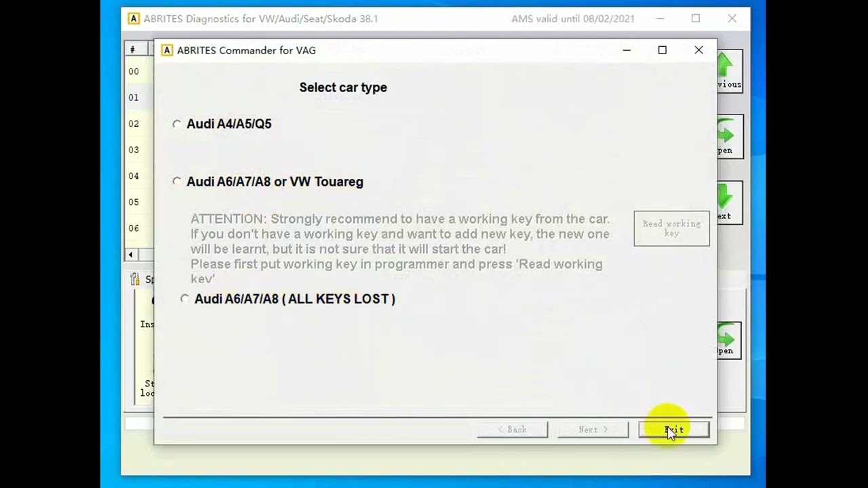Click the Select car type heading
This screenshot has width=868, height=488.
point(343,87)
